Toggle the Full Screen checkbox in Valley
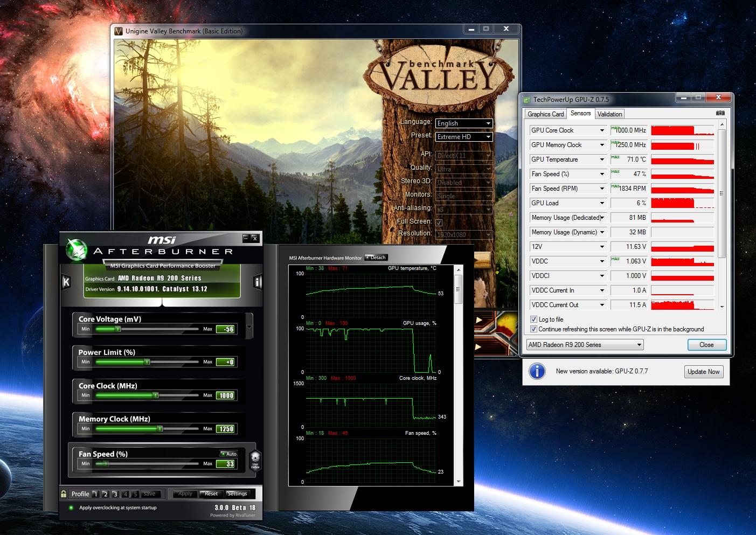This screenshot has width=756, height=535. [x=439, y=222]
